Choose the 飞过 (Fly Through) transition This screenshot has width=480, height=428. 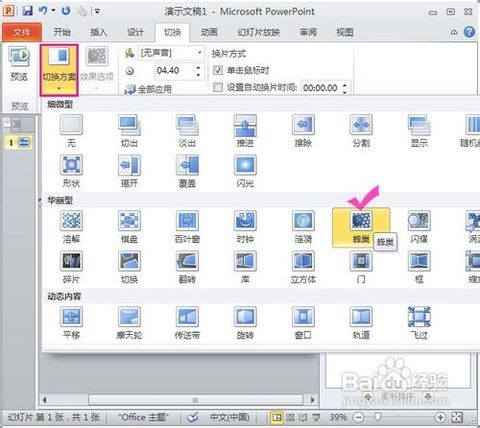pyautogui.click(x=419, y=323)
